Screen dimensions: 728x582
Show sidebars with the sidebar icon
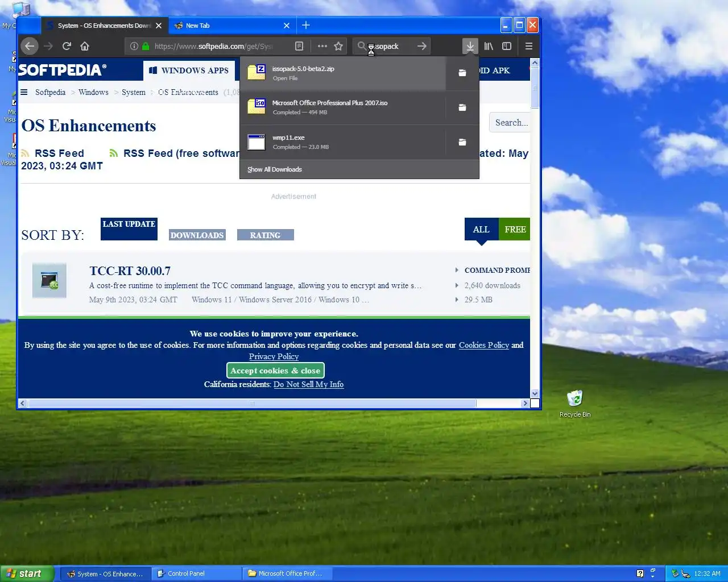507,46
